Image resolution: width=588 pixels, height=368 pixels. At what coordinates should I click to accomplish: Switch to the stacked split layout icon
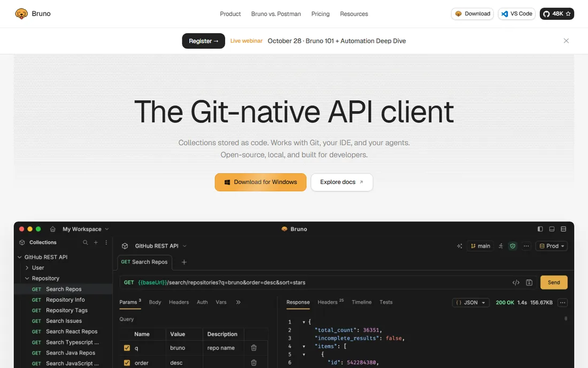563,229
